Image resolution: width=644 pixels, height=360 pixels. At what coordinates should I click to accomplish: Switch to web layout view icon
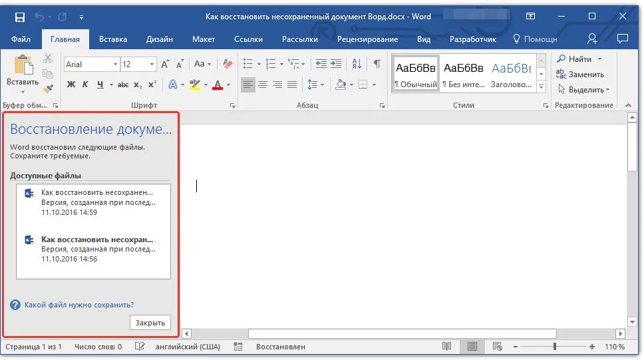coord(498,347)
